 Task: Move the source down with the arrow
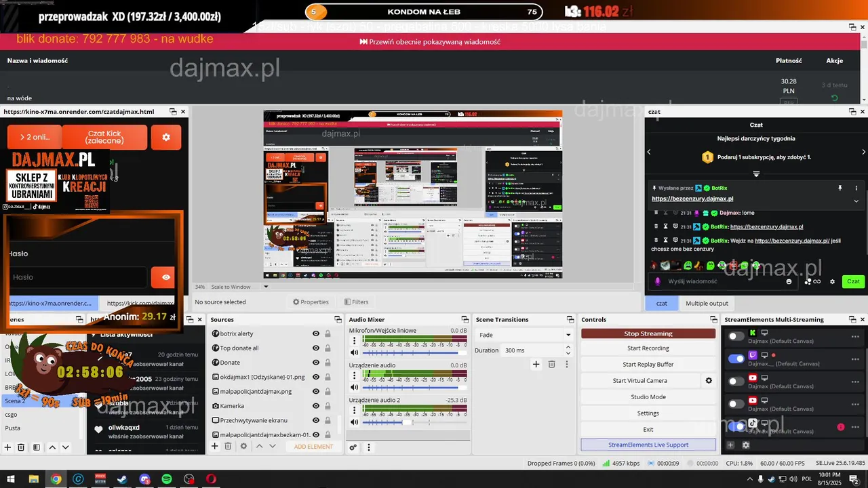(x=273, y=446)
